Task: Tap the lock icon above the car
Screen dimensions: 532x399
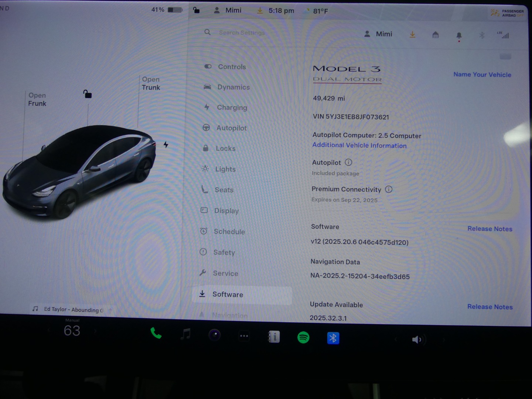Action: [x=87, y=94]
